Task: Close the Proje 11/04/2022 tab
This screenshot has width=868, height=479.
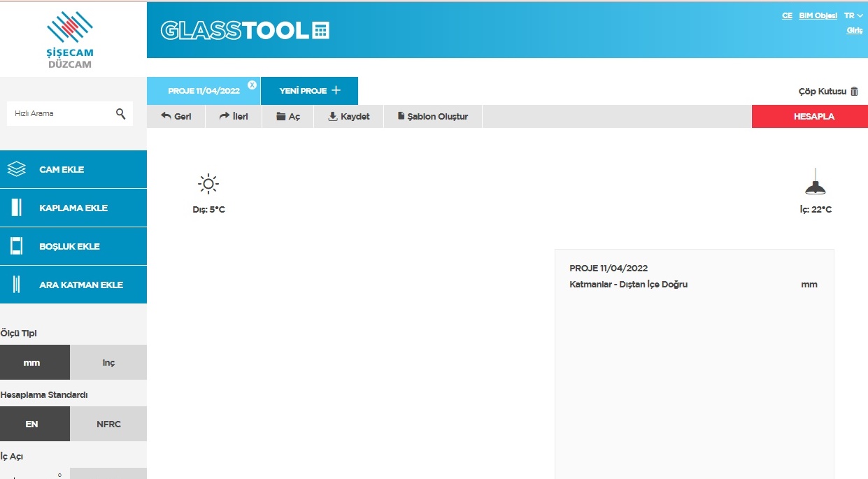Action: pyautogui.click(x=252, y=85)
